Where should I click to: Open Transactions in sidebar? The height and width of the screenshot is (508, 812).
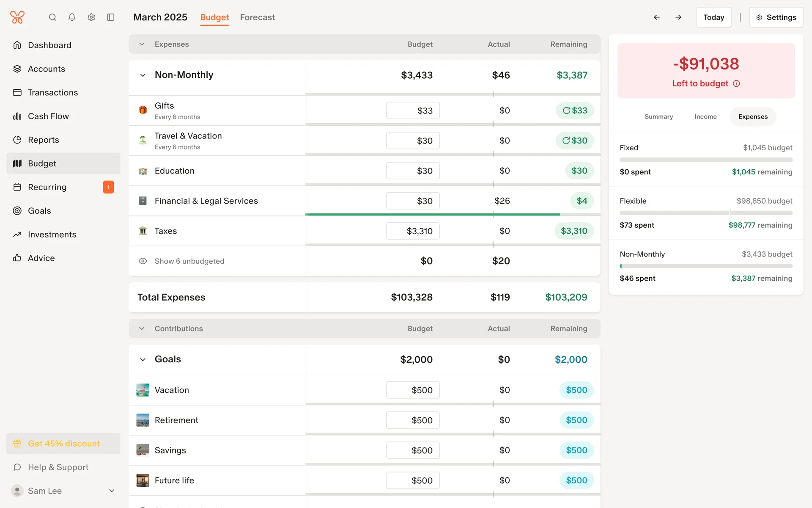tap(53, 92)
